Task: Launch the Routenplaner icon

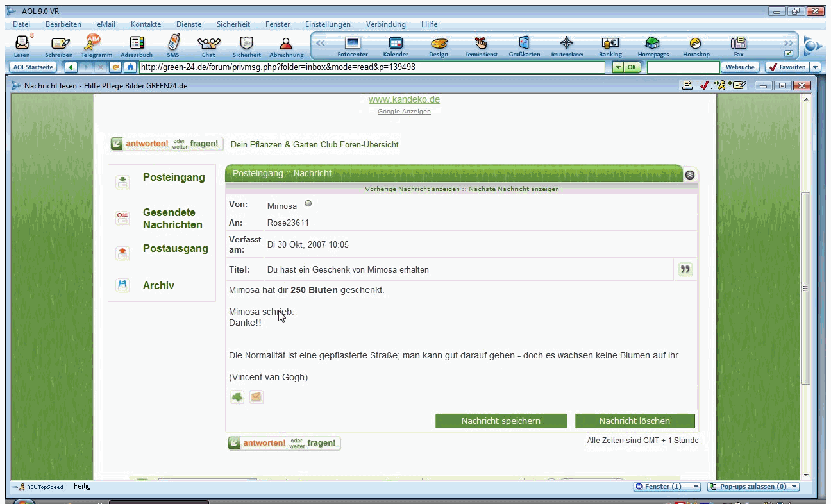Action: click(x=567, y=45)
